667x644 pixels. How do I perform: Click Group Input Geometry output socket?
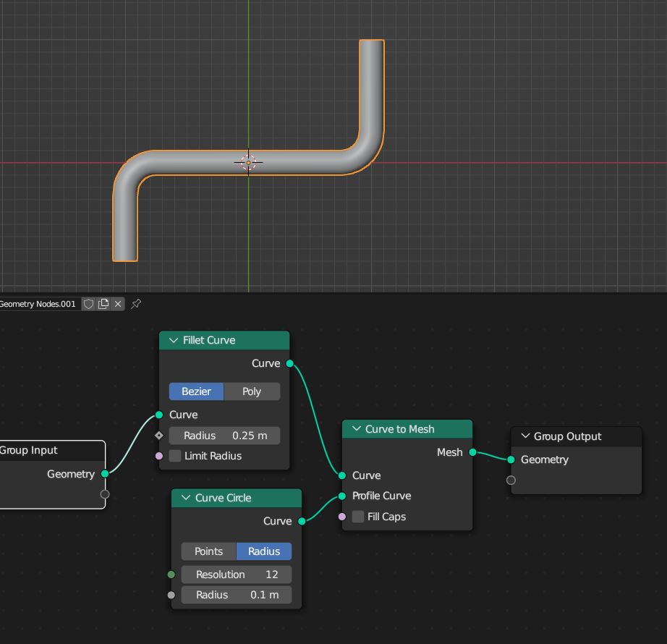pos(105,474)
